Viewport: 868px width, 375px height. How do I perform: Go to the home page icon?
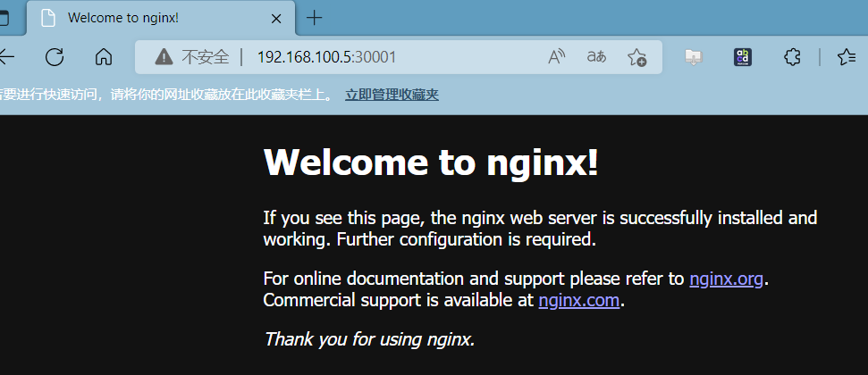104,56
